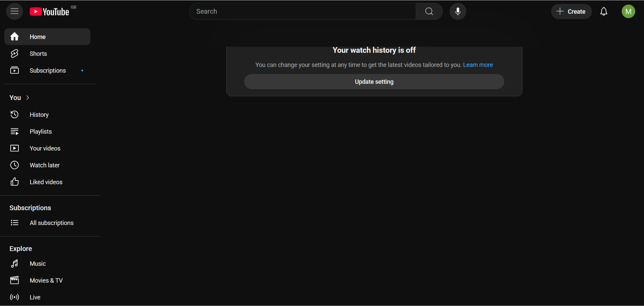644x306 pixels.
Task: Open Liked videos via the thumbs-up icon
Action: point(15,182)
